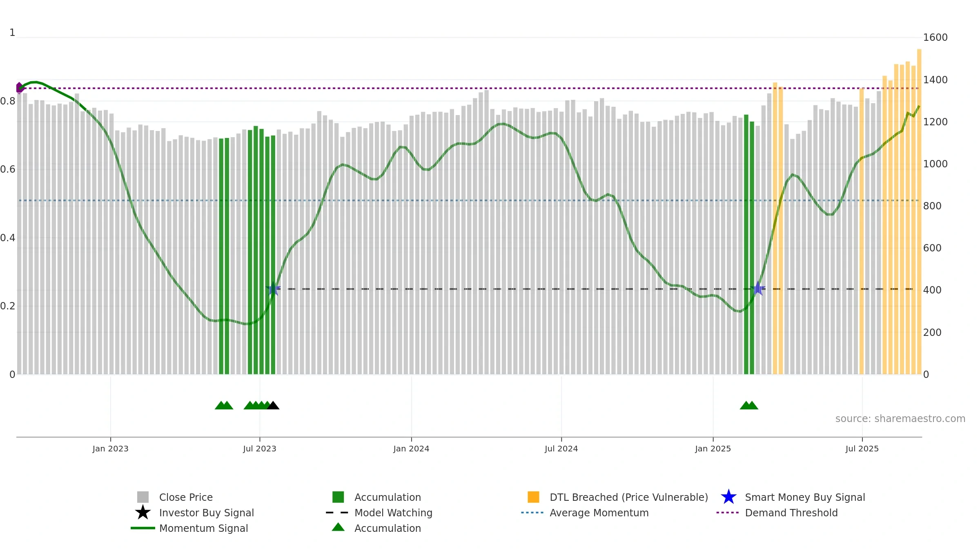Image resolution: width=980 pixels, height=551 pixels.
Task: Click the black triangle marker below the chart
Action: [x=273, y=405]
